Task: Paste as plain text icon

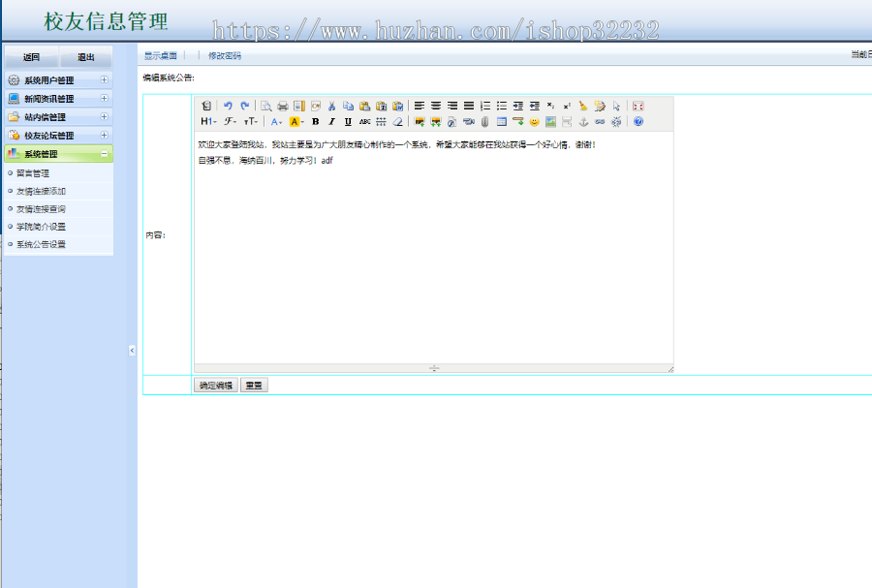Action: pyautogui.click(x=381, y=106)
